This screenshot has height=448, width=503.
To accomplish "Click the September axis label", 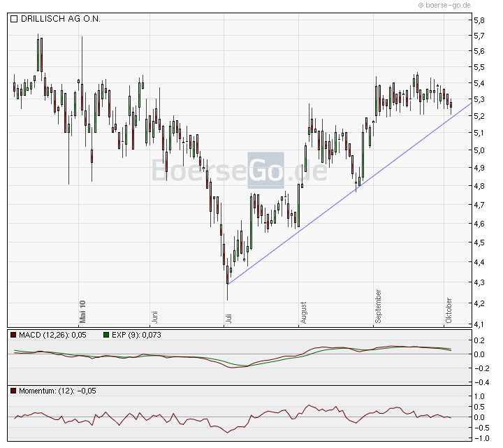I will (378, 306).
